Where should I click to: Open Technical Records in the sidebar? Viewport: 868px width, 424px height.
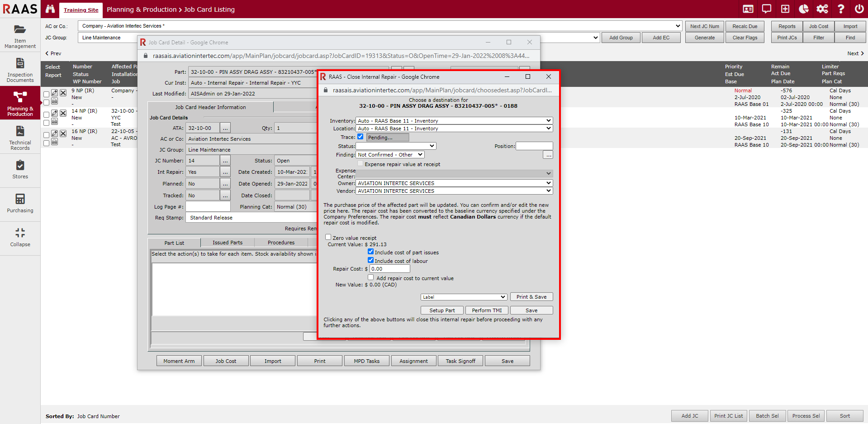coord(20,137)
